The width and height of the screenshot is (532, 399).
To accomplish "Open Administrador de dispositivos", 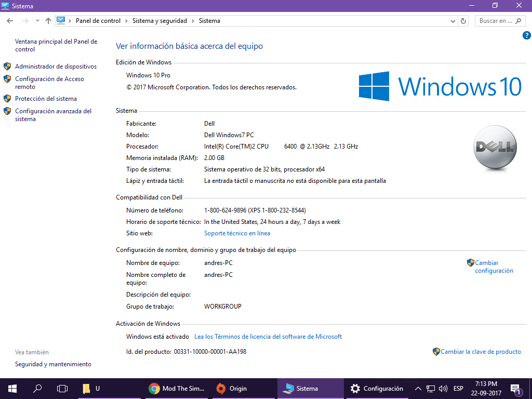I will coord(56,66).
